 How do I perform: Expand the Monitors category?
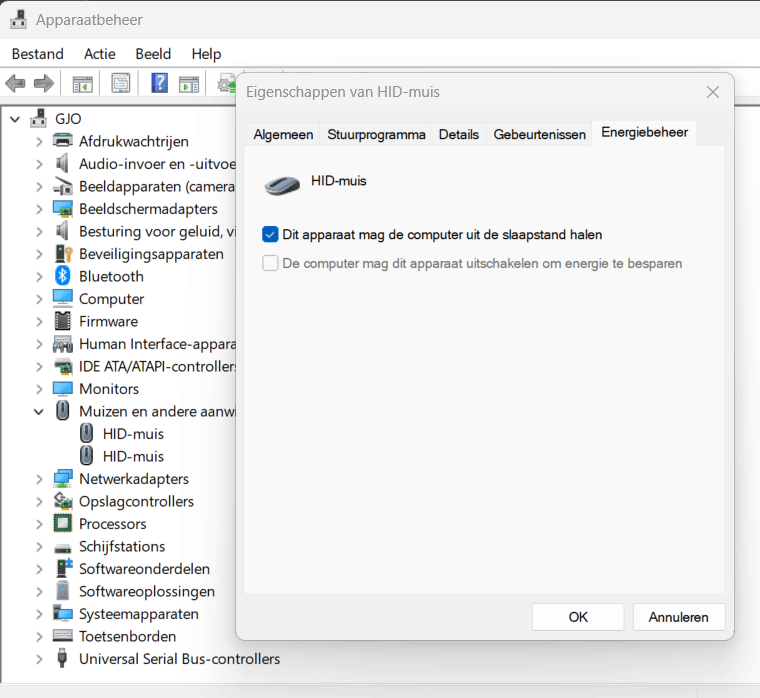click(39, 389)
